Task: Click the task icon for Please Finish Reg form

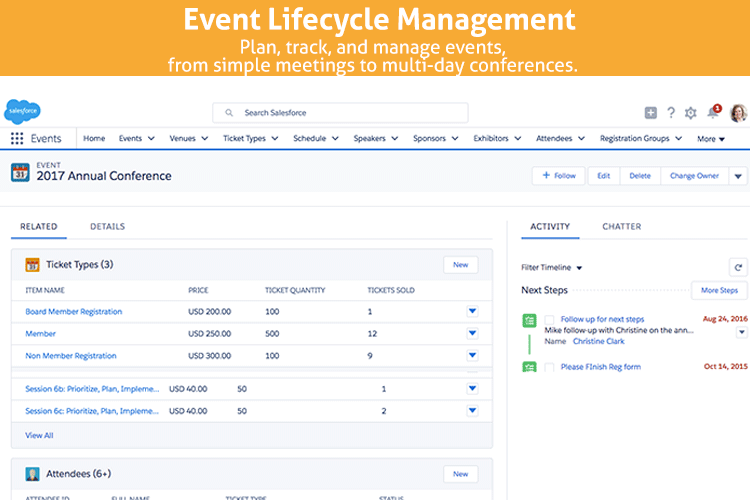Action: (529, 367)
